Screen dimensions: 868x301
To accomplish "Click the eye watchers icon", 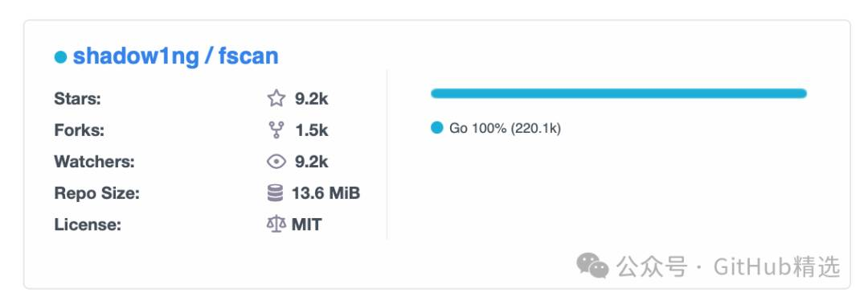I will click(x=276, y=162).
